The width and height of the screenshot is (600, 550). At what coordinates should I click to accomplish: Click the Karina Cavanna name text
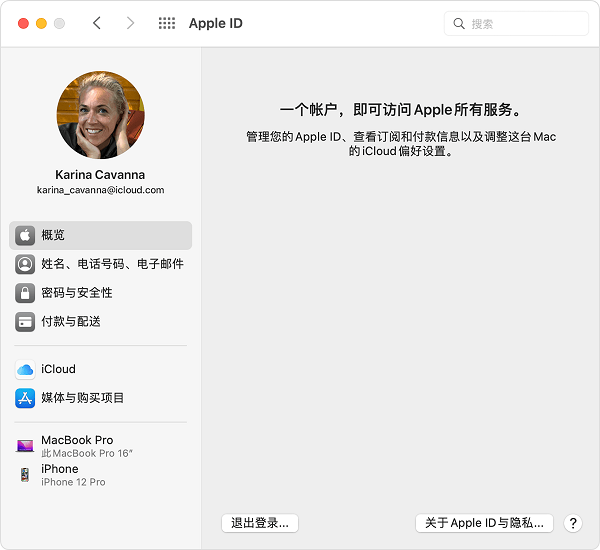[x=100, y=175]
